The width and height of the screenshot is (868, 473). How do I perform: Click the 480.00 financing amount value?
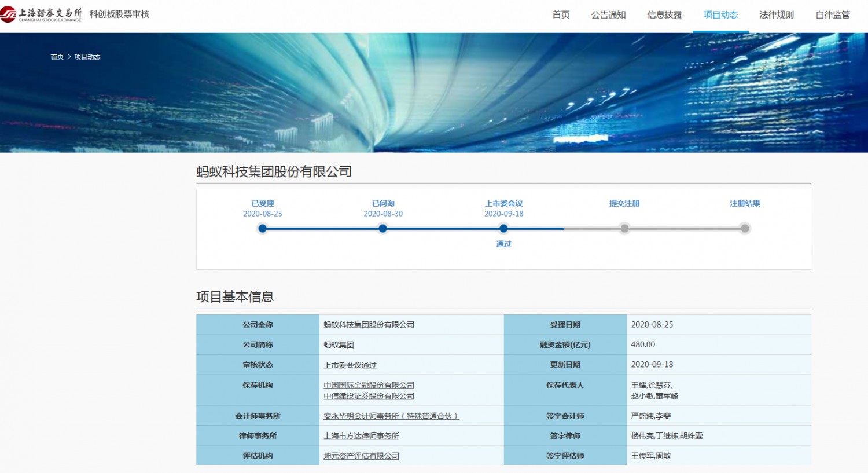tap(643, 344)
